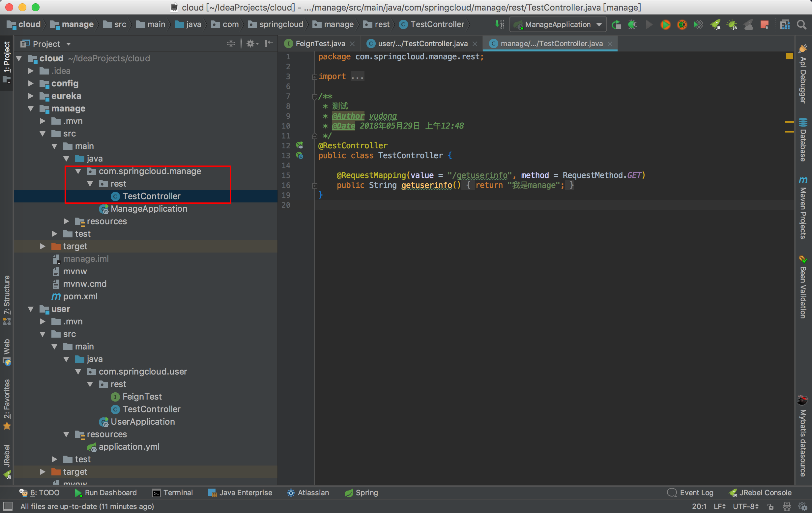Toggle the read-only lock icon in status bar
The image size is (812, 513).
(x=770, y=506)
